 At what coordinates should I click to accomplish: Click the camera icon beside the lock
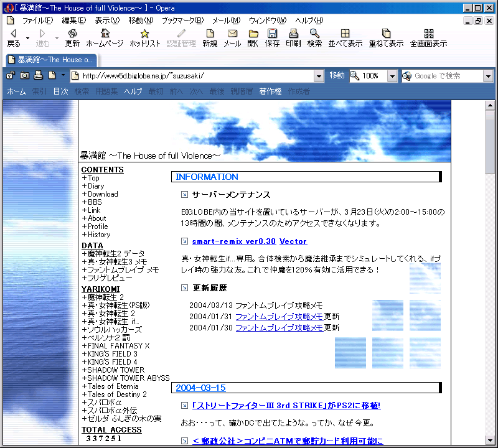point(24,75)
